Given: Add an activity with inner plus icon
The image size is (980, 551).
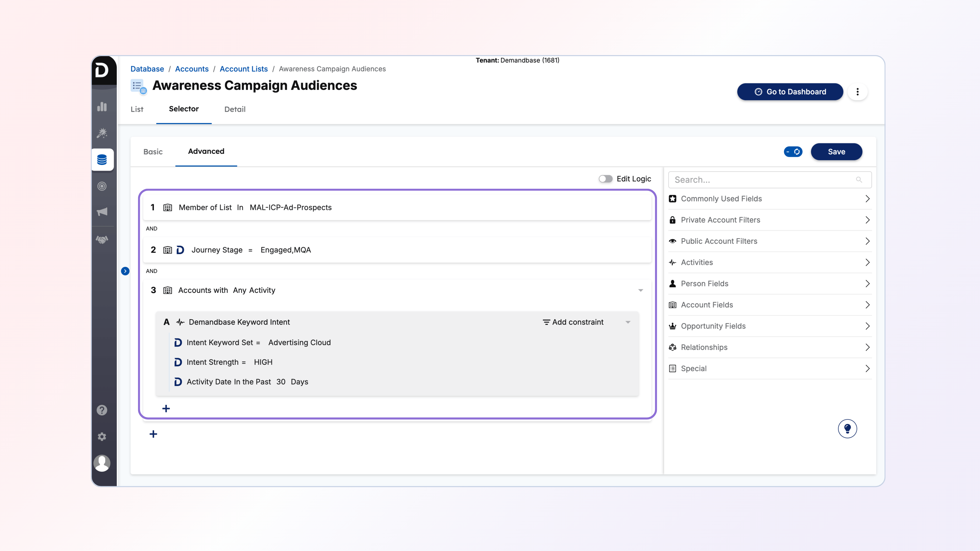Looking at the screenshot, I should point(166,409).
